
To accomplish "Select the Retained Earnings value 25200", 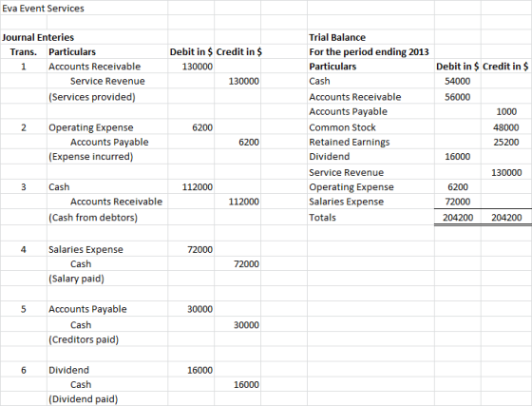I will point(506,143).
